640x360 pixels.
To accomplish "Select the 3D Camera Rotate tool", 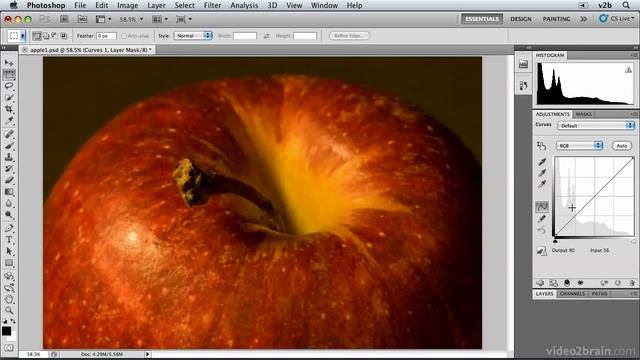I will click(9, 288).
